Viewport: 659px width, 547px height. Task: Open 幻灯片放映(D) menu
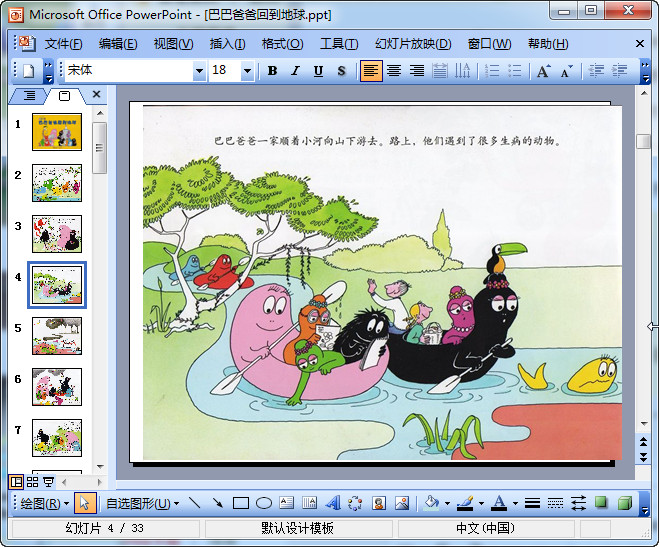[x=413, y=44]
